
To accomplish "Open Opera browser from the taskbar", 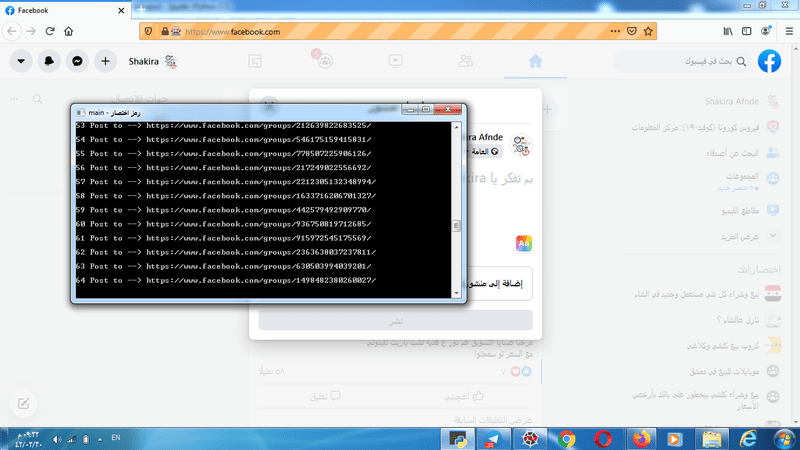I will point(603,439).
